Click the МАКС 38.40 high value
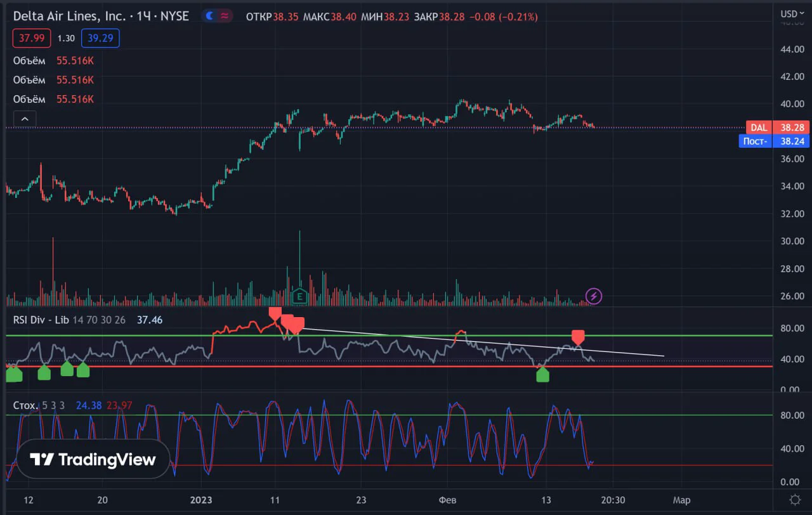The image size is (812, 515). pyautogui.click(x=331, y=16)
